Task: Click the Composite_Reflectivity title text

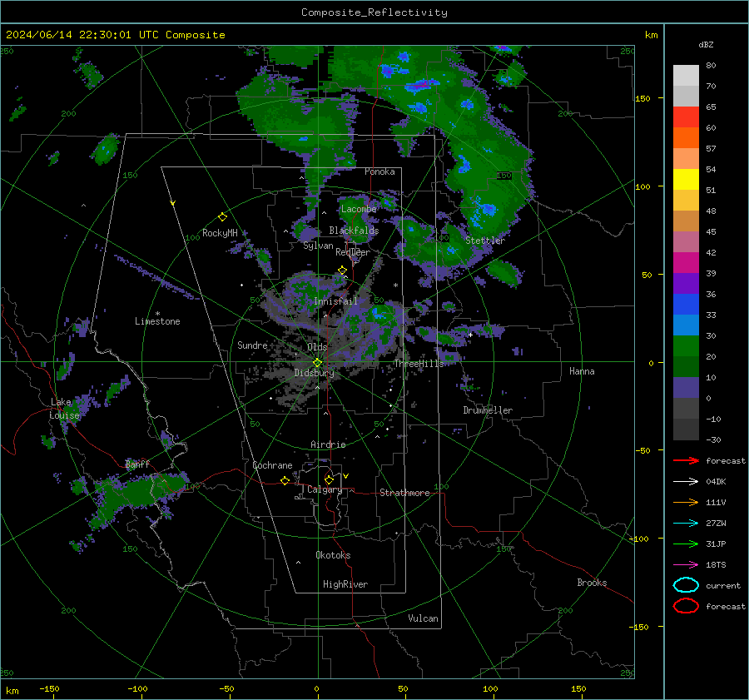Action: [374, 12]
